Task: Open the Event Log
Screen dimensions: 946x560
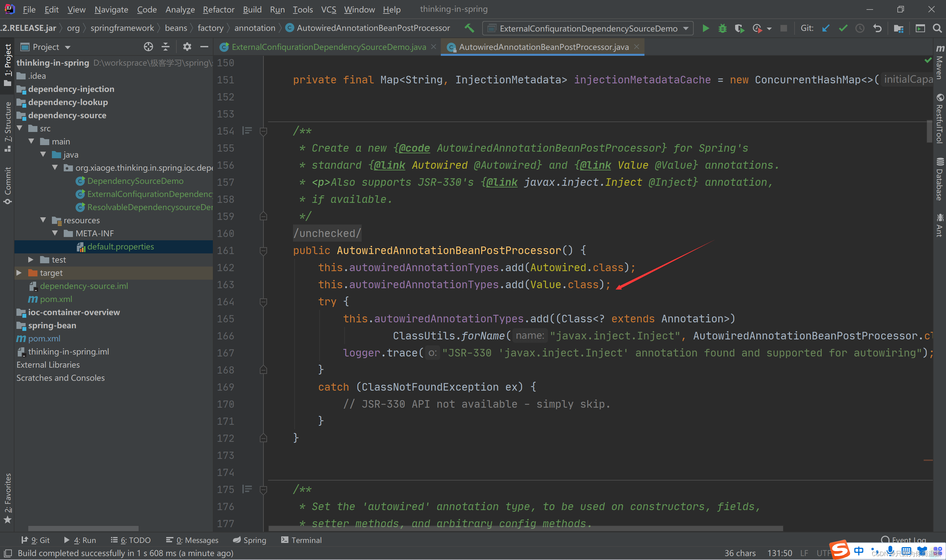Action: coord(903,540)
